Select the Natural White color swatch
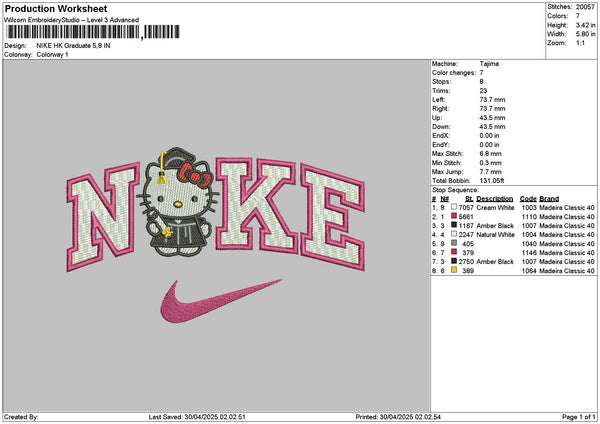The image size is (600, 424). click(454, 234)
